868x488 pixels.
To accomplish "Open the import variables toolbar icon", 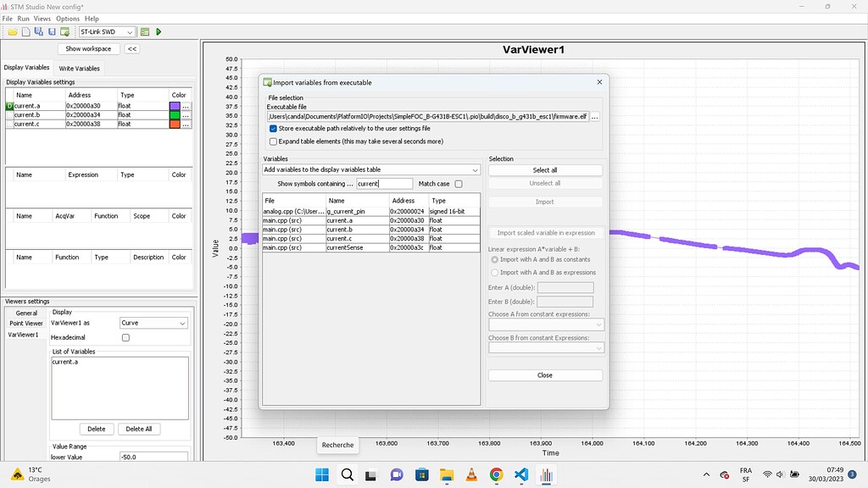I will [66, 31].
